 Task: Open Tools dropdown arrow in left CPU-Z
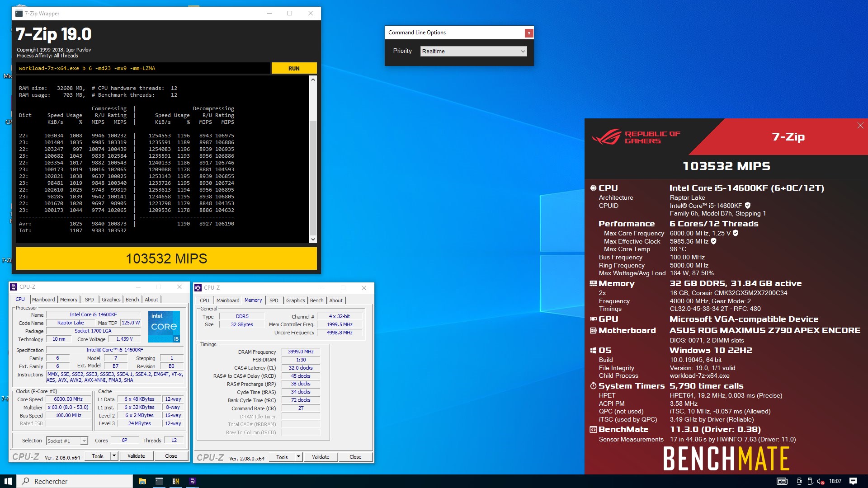(114, 456)
